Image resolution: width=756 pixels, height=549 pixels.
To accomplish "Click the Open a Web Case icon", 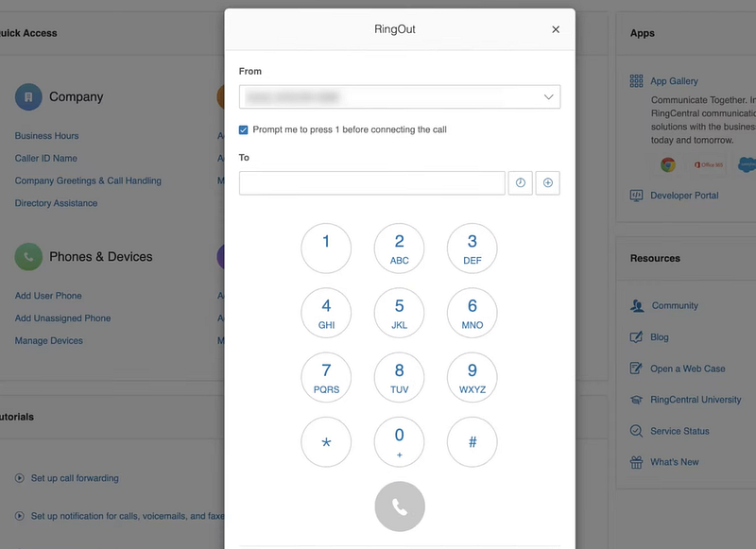I will pos(636,369).
